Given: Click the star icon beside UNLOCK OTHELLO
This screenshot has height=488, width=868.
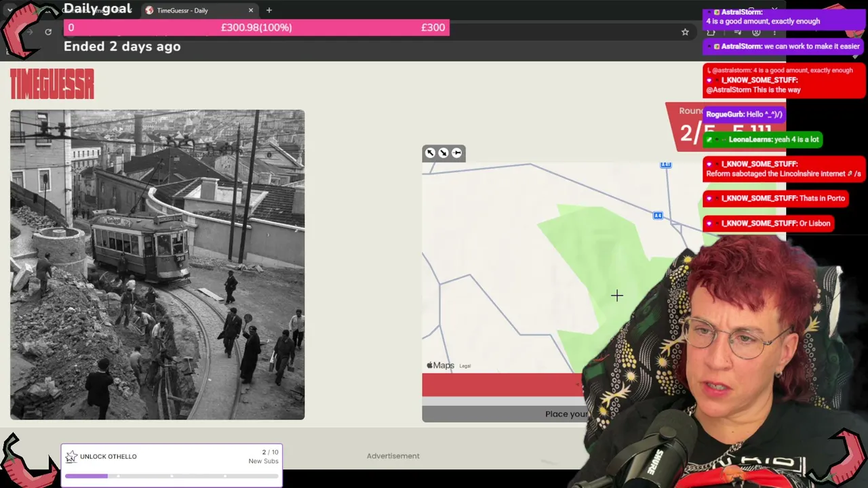Looking at the screenshot, I should click(71, 457).
